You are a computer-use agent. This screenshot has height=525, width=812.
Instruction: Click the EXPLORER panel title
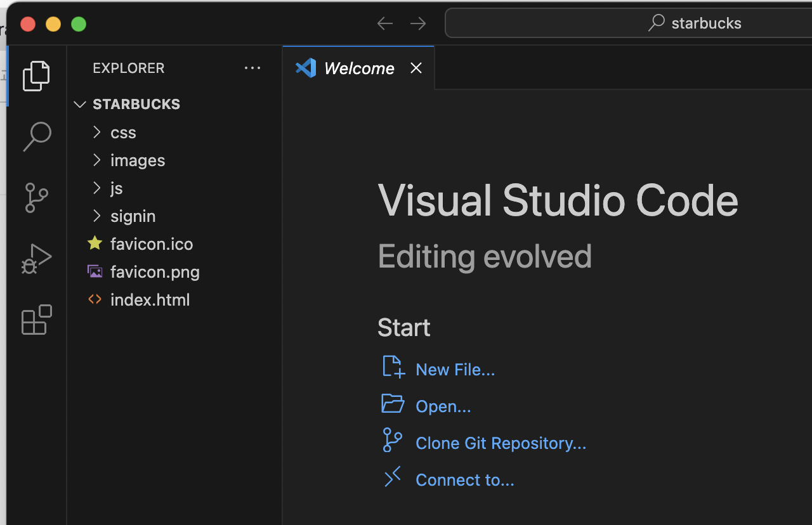click(129, 68)
